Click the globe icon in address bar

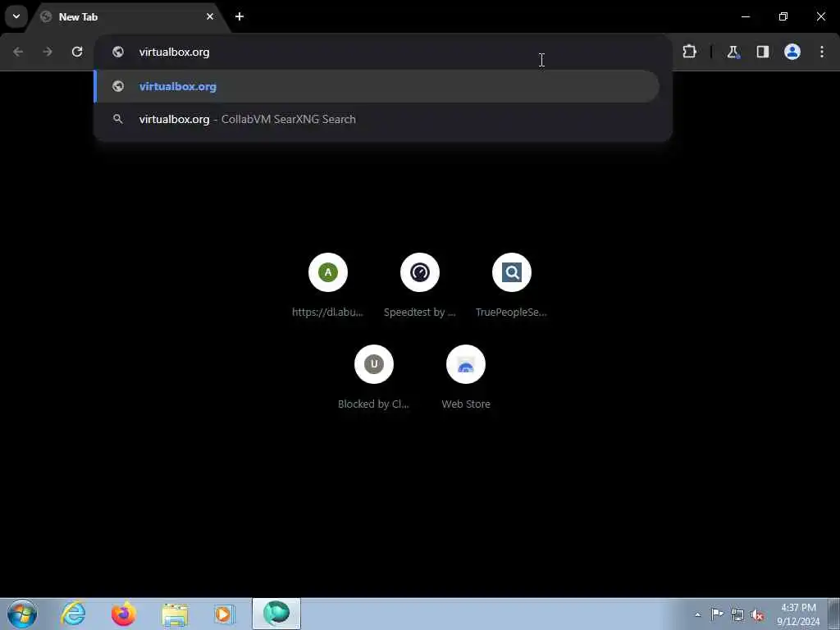pyautogui.click(x=118, y=52)
